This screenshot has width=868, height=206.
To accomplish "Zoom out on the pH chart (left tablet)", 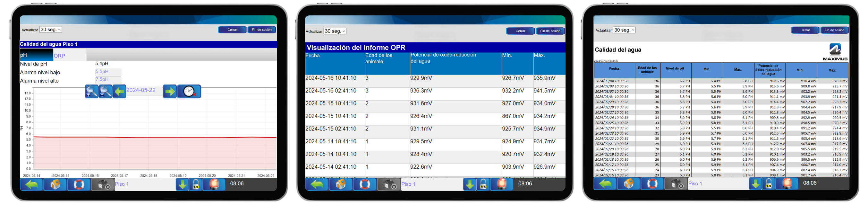I will pyautogui.click(x=106, y=91).
